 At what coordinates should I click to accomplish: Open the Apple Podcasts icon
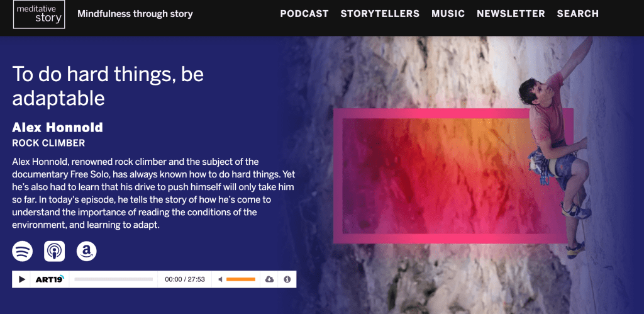[x=54, y=251]
